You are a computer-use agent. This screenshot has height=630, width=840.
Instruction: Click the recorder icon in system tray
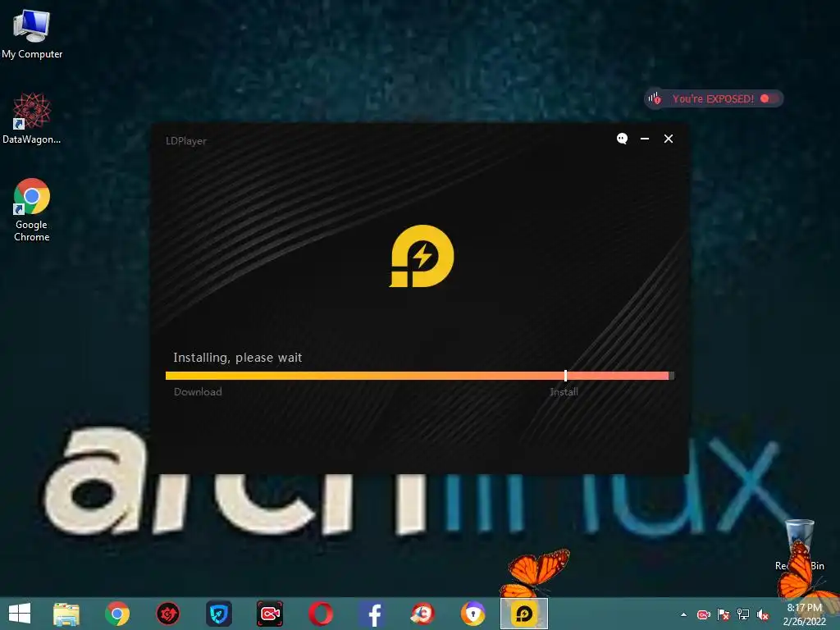[703, 614]
